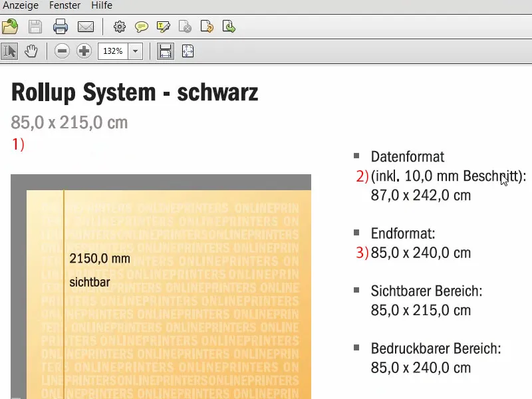Image resolution: width=532 pixels, height=399 pixels.
Task: Click the email envelope icon
Action: (x=86, y=27)
